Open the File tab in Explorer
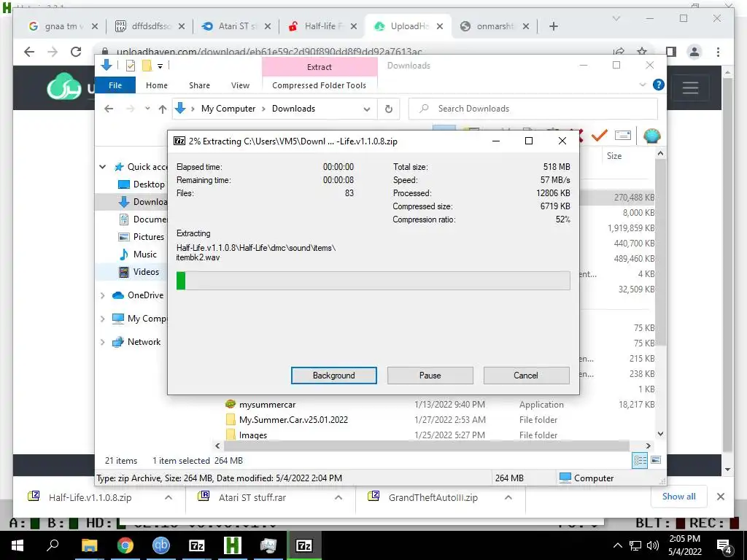 [115, 85]
